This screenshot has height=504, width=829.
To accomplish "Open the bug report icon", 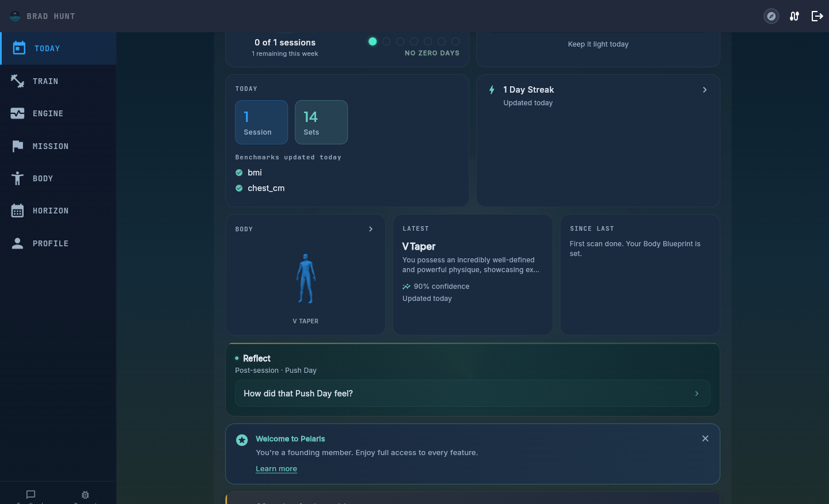I will pos(85,495).
